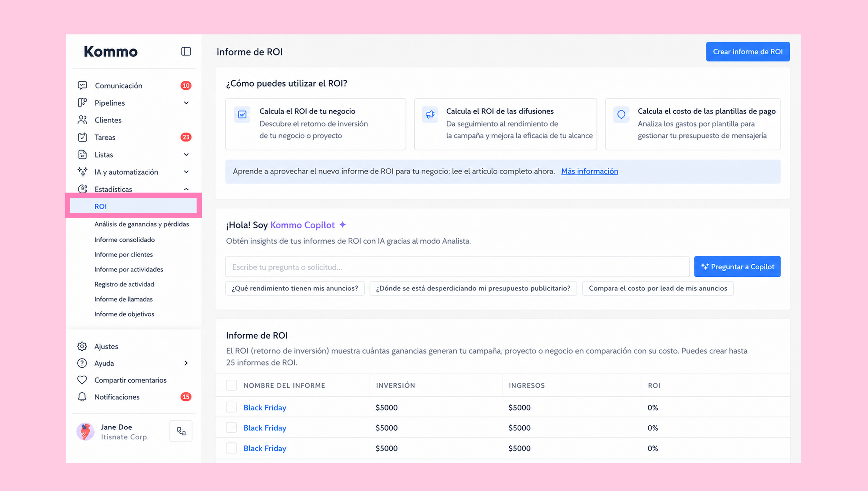
Task: Expand the Pipelines menu chevron
Action: (x=186, y=103)
